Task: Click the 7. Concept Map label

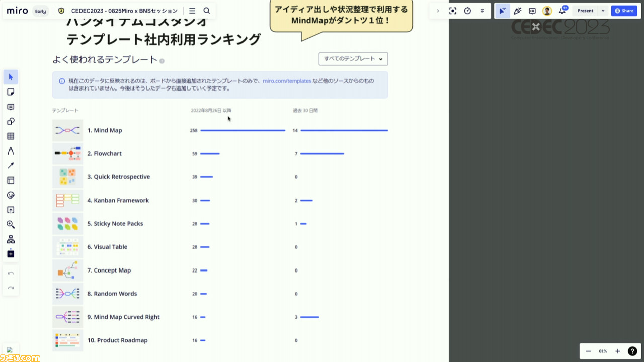Action: click(x=109, y=270)
